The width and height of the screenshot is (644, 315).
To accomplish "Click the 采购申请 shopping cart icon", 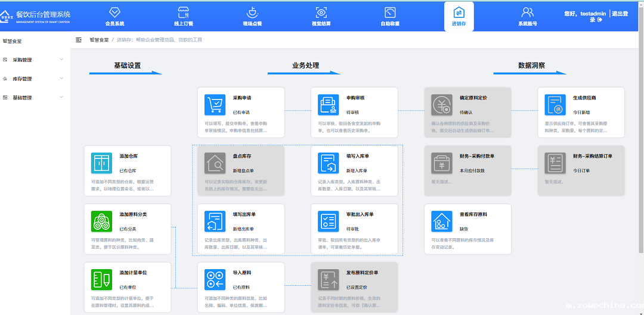I will [x=215, y=105].
